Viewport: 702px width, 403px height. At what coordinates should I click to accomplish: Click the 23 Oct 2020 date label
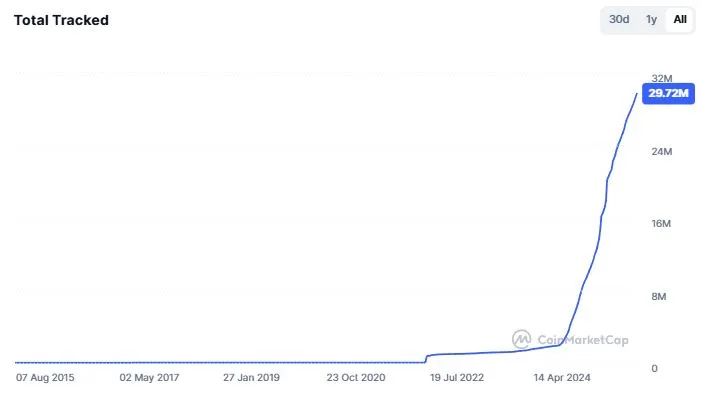[x=355, y=379]
